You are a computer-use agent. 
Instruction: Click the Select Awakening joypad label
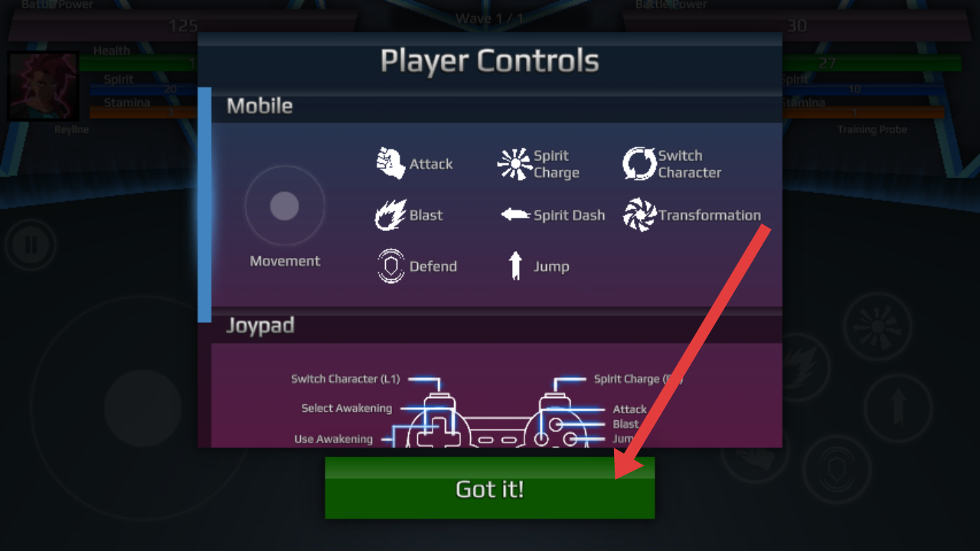pyautogui.click(x=347, y=409)
